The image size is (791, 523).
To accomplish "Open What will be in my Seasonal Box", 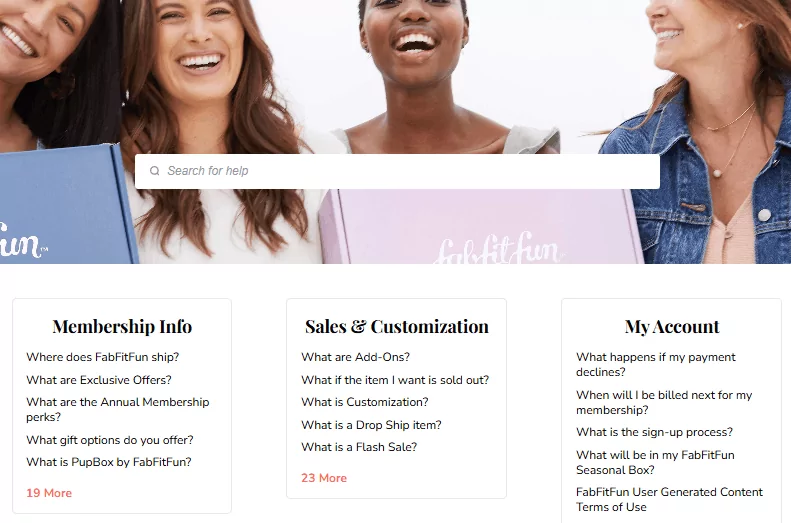I will (655, 462).
